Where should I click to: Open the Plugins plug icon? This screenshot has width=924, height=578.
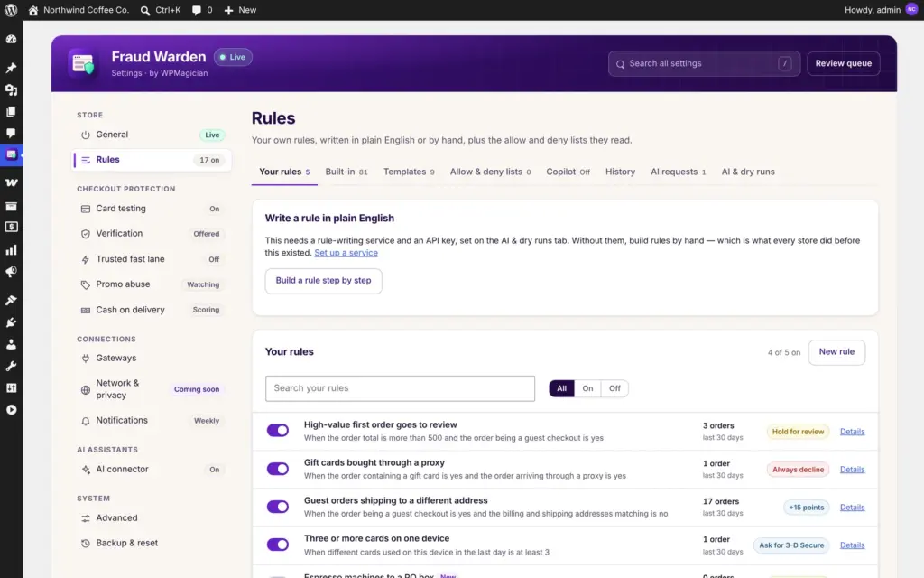pyautogui.click(x=11, y=322)
